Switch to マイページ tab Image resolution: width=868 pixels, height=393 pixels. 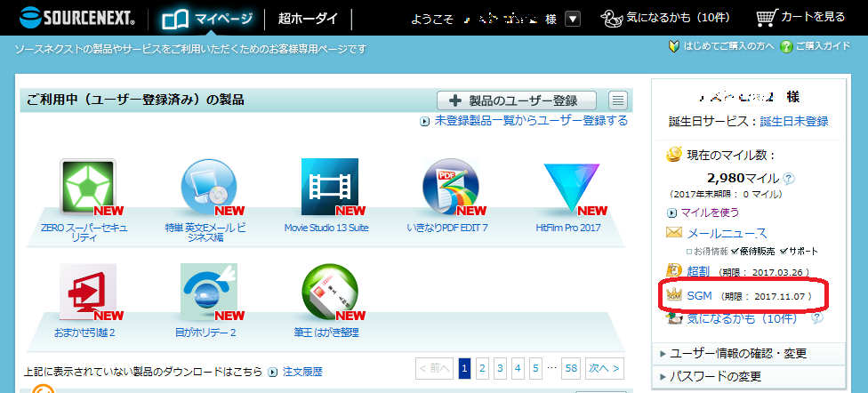207,20
